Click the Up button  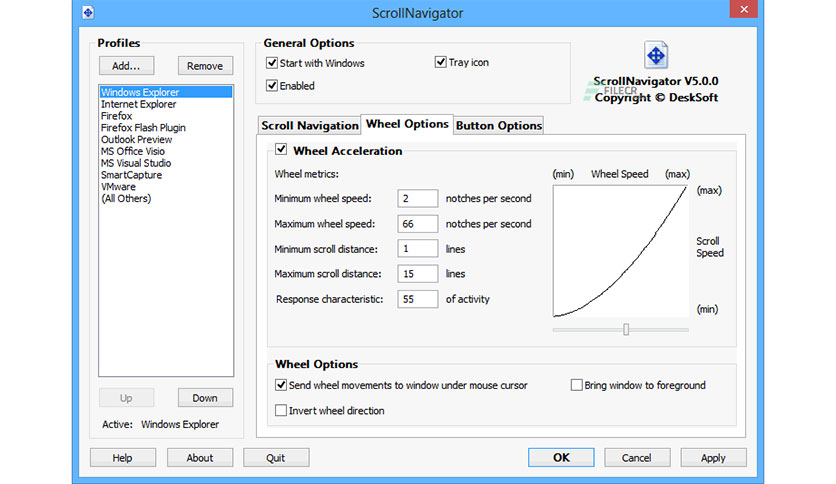126,398
